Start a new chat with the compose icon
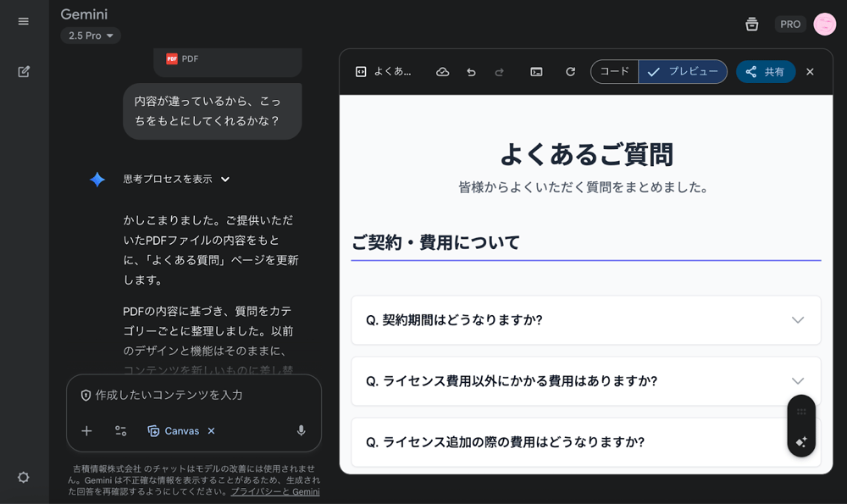Screen dimensions: 847x504 tap(24, 71)
